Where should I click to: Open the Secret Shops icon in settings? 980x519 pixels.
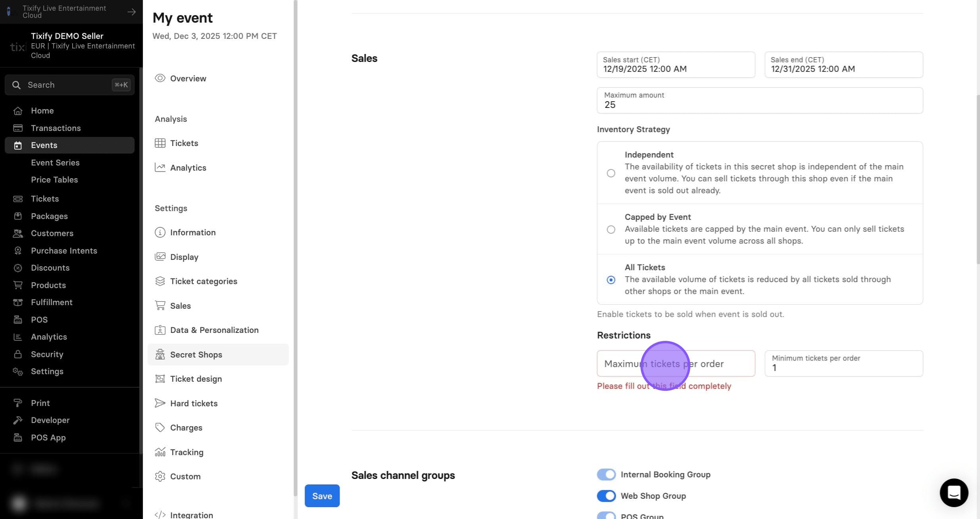tap(160, 354)
